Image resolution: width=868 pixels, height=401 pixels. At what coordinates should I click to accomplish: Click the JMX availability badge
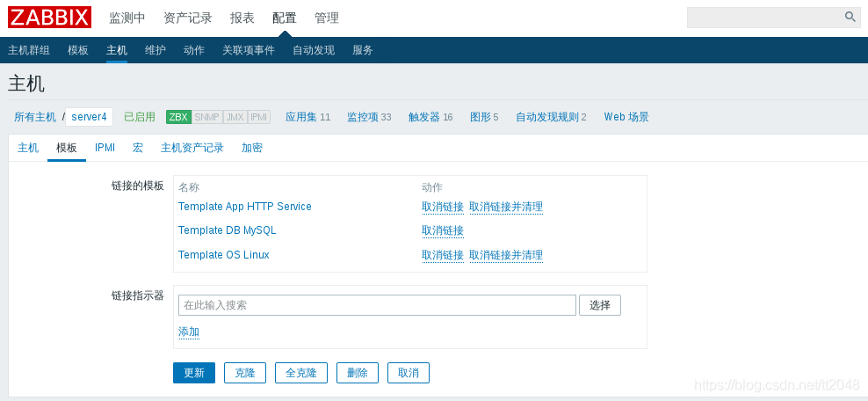235,117
